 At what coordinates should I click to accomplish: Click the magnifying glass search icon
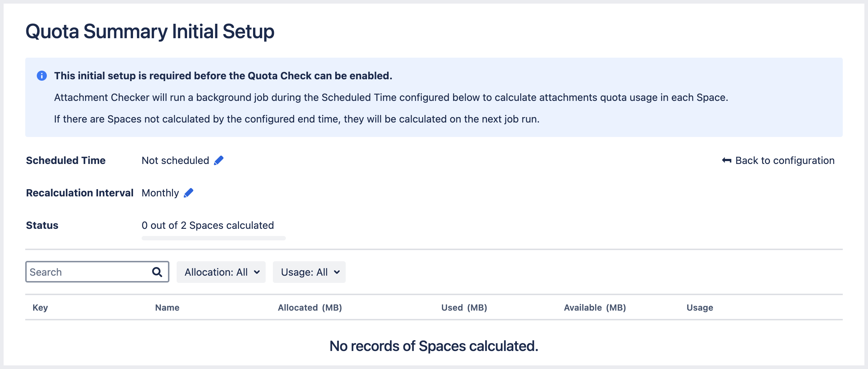pos(156,272)
